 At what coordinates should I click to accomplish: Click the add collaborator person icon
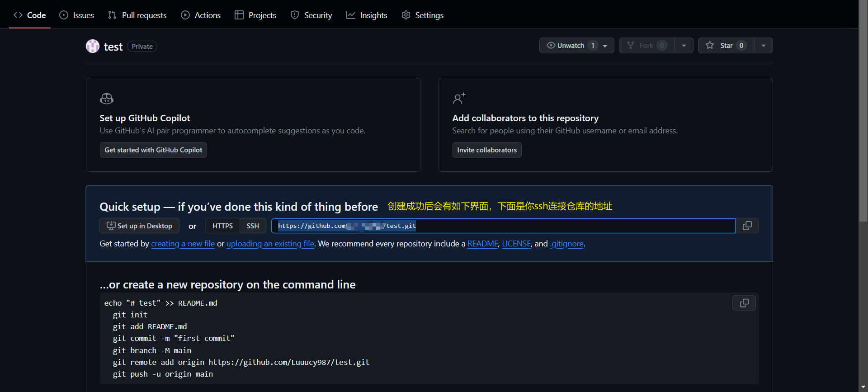point(459,98)
